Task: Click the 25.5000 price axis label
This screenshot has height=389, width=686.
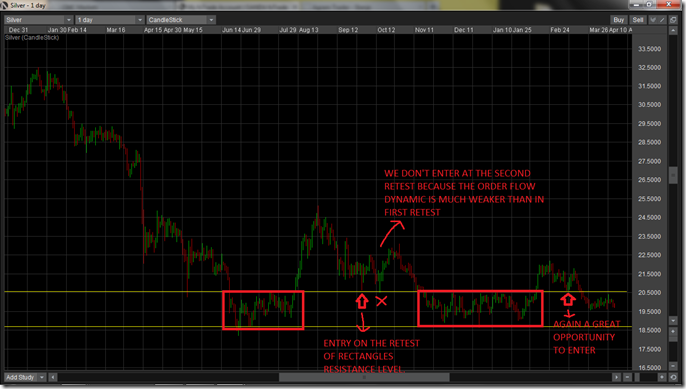Action: [649, 199]
